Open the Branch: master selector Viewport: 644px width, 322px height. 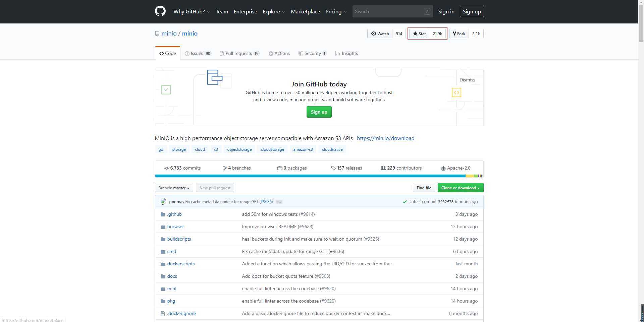pyautogui.click(x=174, y=188)
